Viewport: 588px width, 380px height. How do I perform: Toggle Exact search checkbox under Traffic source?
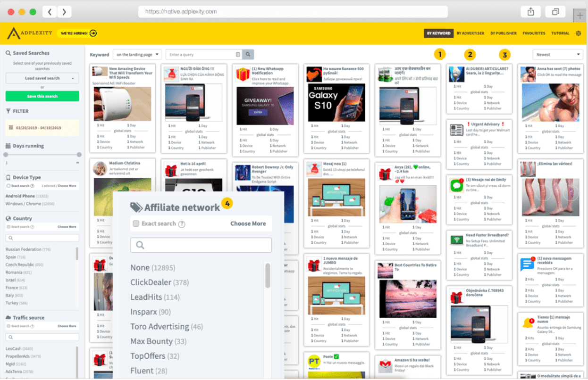pyautogui.click(x=8, y=326)
